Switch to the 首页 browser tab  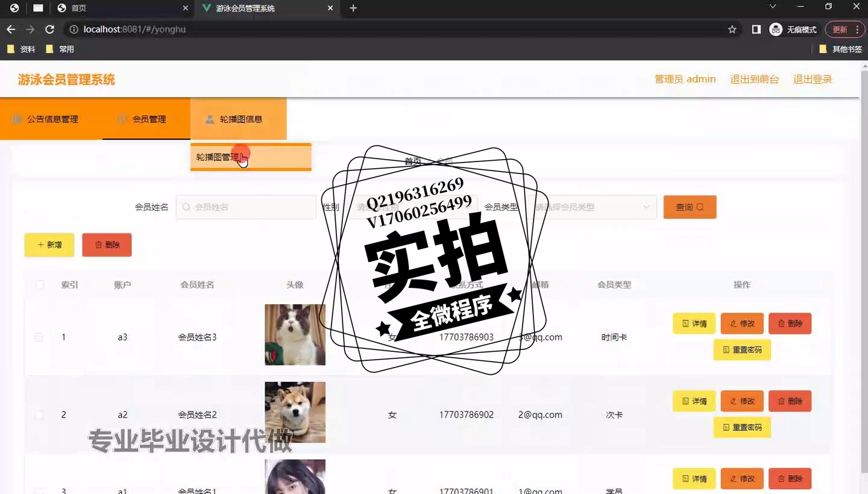tap(122, 8)
